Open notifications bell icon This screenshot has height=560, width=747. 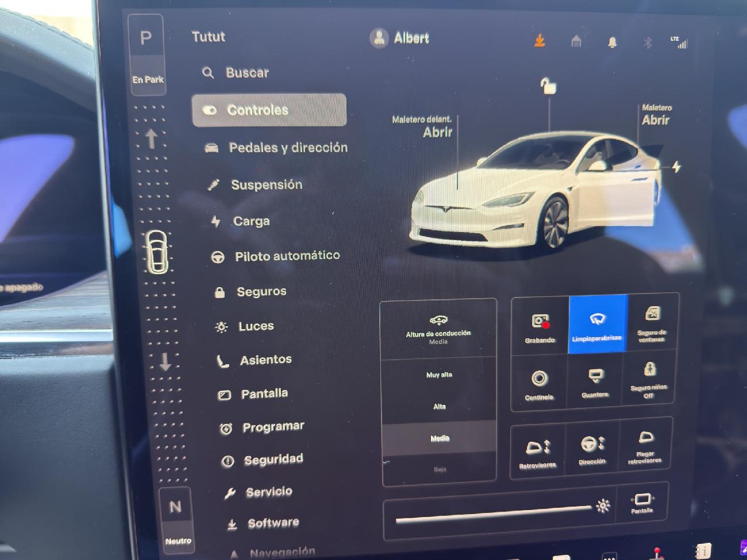coord(612,43)
